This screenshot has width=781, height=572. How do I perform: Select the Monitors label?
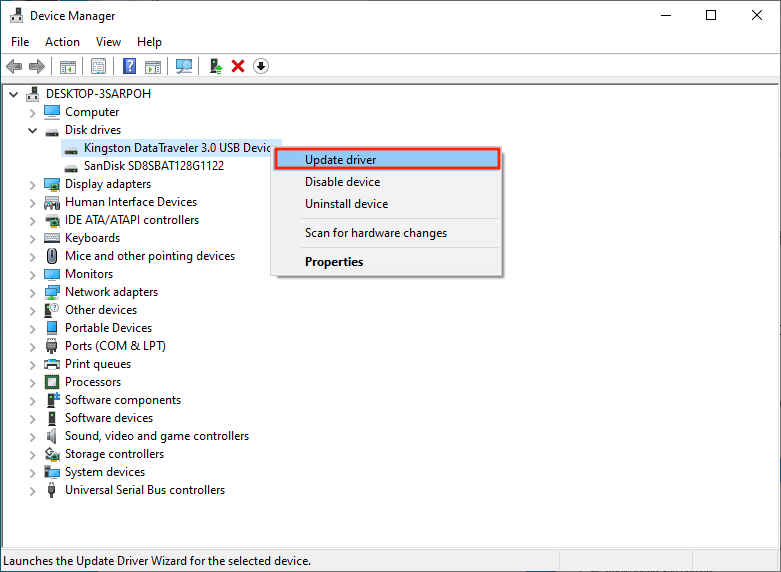coord(89,274)
